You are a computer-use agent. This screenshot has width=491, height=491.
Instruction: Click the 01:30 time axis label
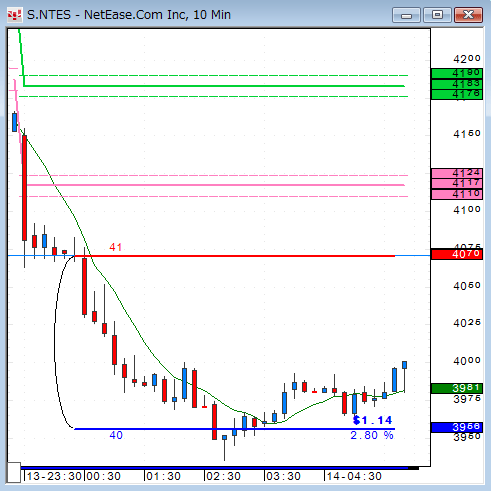click(164, 476)
